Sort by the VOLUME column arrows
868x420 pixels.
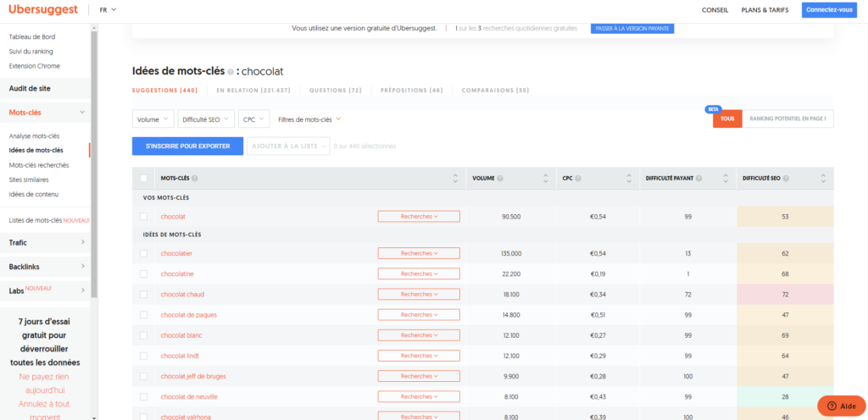point(545,179)
